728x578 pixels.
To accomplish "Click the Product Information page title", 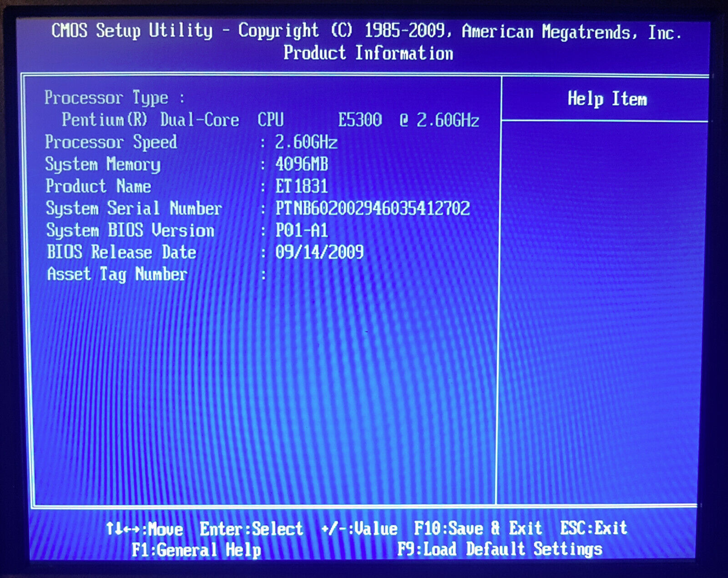I will 369,53.
